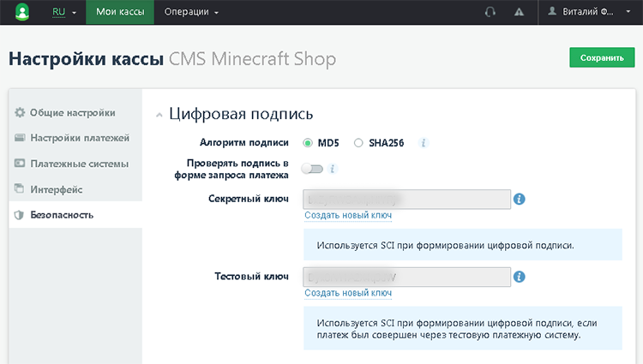Toggle Проверять подпись в форме запроса платежа
Screen dimensions: 643x364
[312, 169]
